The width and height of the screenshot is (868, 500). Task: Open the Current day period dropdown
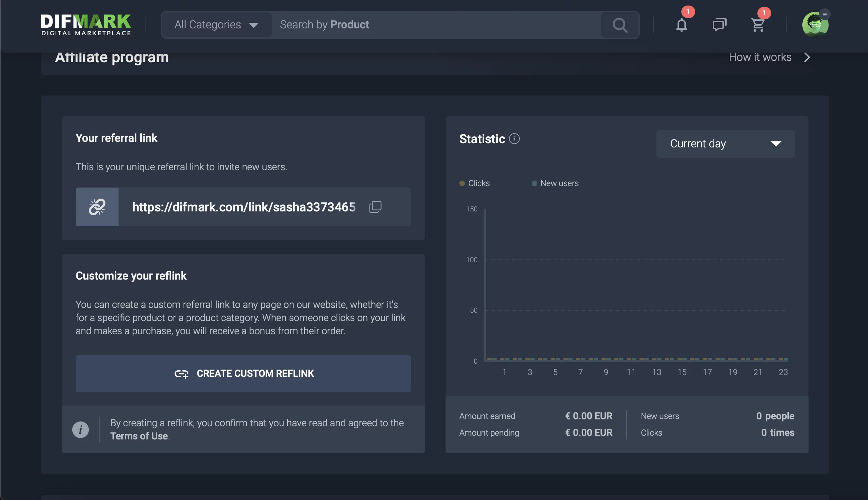coord(725,144)
